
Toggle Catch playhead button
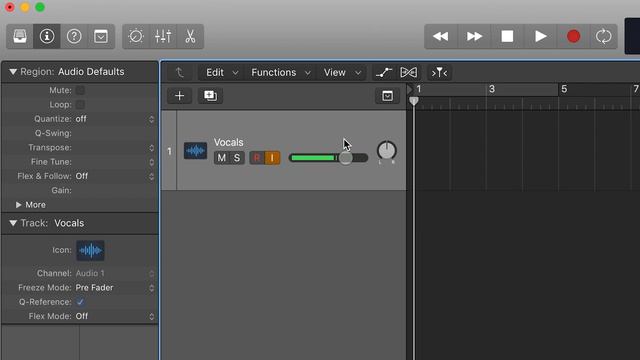tap(439, 73)
